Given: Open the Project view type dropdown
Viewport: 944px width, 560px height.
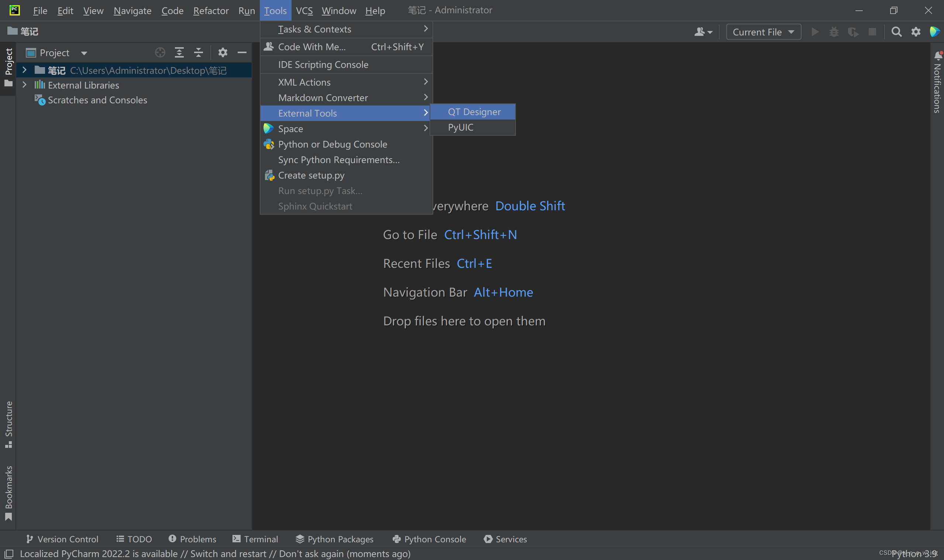Looking at the screenshot, I should [x=84, y=53].
